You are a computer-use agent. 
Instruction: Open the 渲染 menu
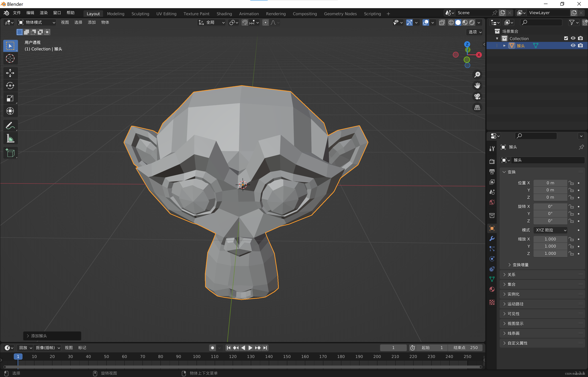[x=44, y=13]
